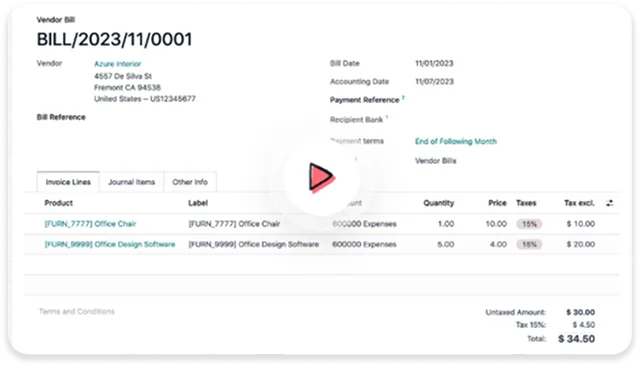Open the Azure Interior vendor link
The height and width of the screenshot is (366, 640).
coord(118,64)
